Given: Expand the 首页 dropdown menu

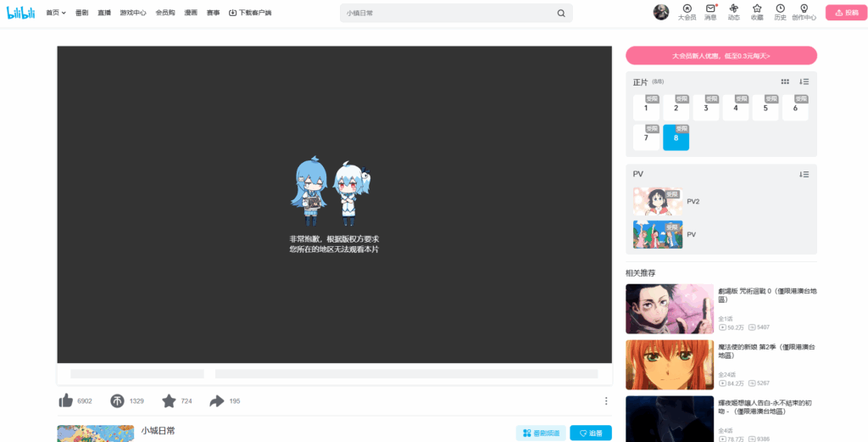Looking at the screenshot, I should [56, 13].
